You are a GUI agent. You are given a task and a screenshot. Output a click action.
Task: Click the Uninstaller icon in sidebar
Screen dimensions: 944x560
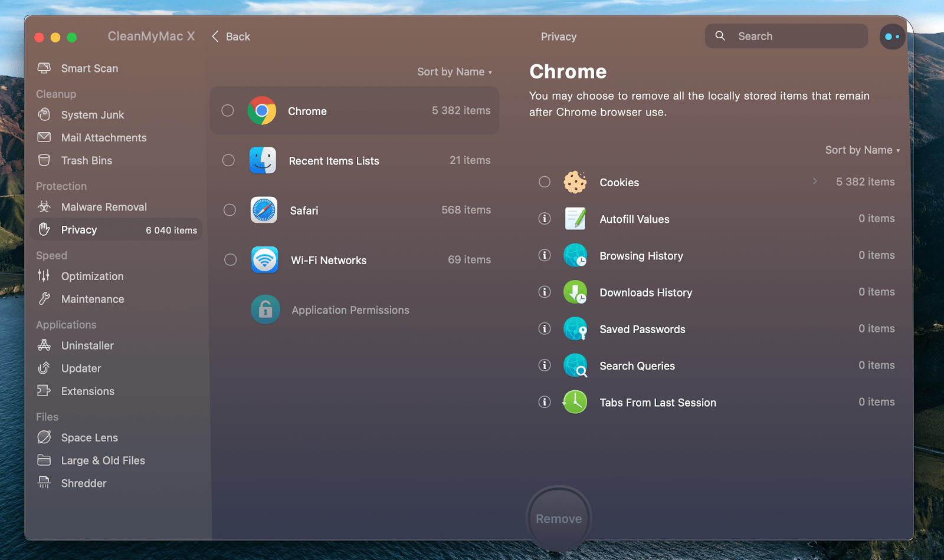44,345
